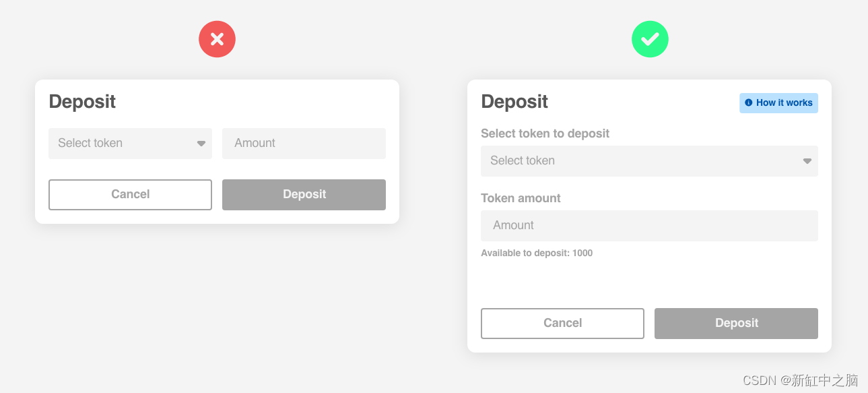This screenshot has width=868, height=393.
Task: Click the Select token to deposit label
Action: click(545, 133)
